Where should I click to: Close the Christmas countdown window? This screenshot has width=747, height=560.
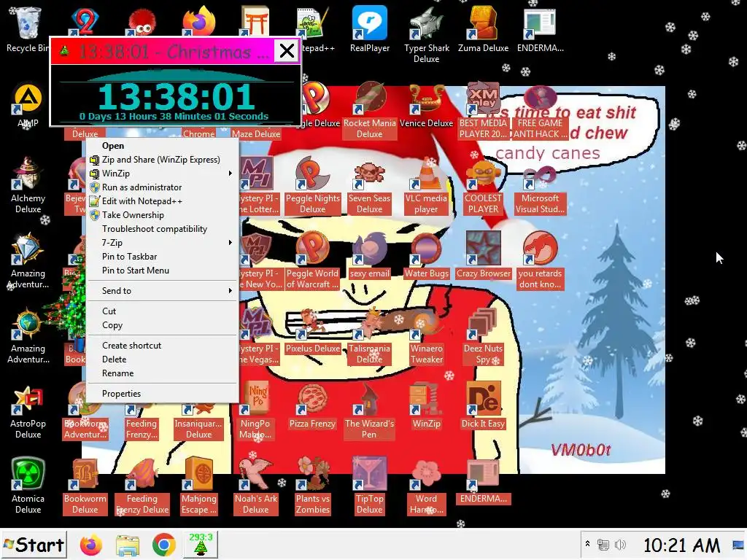point(287,50)
